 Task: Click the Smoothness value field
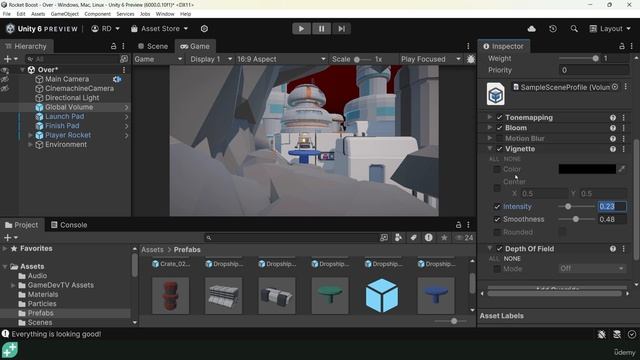coord(612,220)
